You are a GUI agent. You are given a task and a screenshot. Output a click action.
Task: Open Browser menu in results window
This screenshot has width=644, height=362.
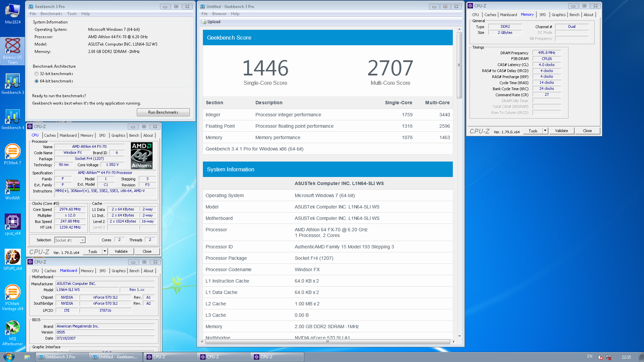[x=219, y=14]
